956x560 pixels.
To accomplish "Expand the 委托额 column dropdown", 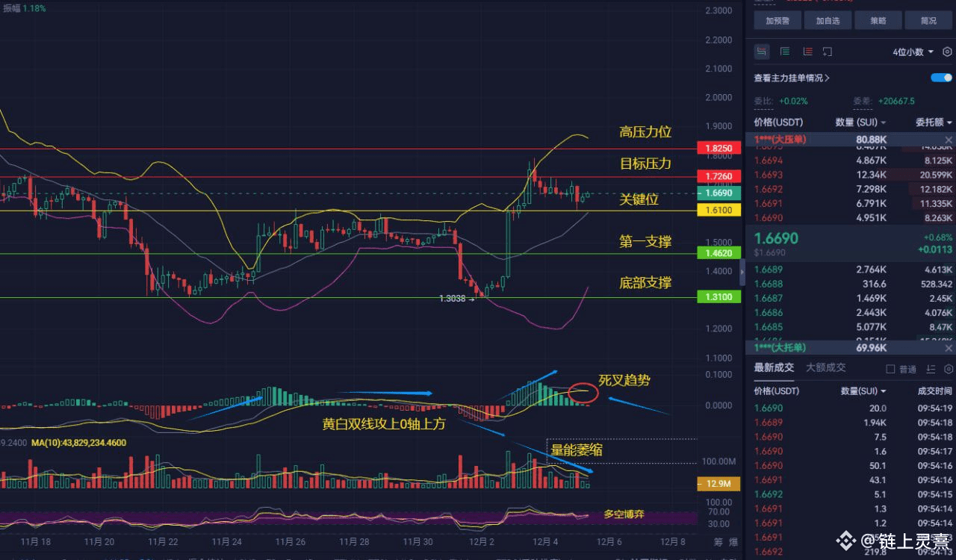I will [x=934, y=122].
